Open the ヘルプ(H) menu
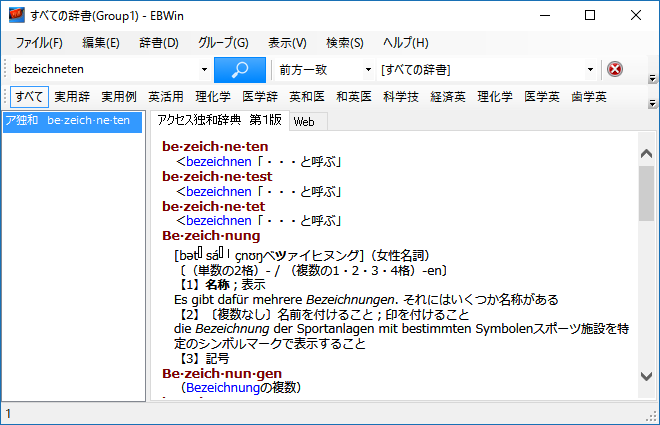This screenshot has width=660, height=425. [405, 42]
